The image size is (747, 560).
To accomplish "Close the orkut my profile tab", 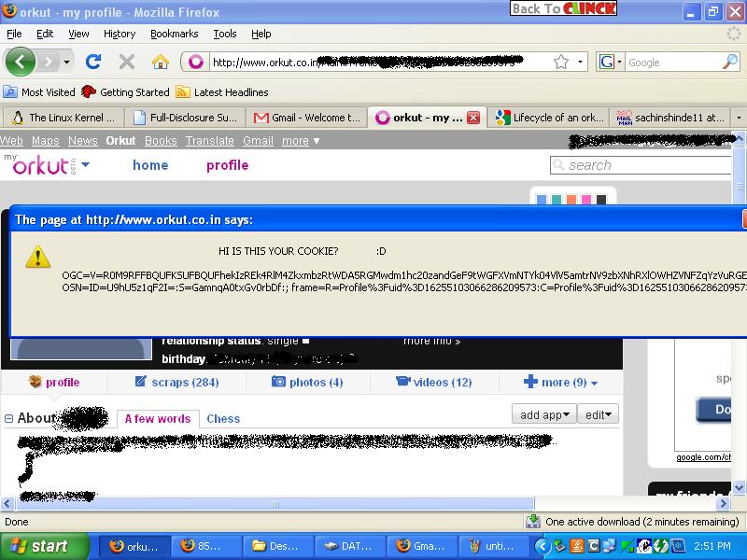I will click(x=473, y=118).
